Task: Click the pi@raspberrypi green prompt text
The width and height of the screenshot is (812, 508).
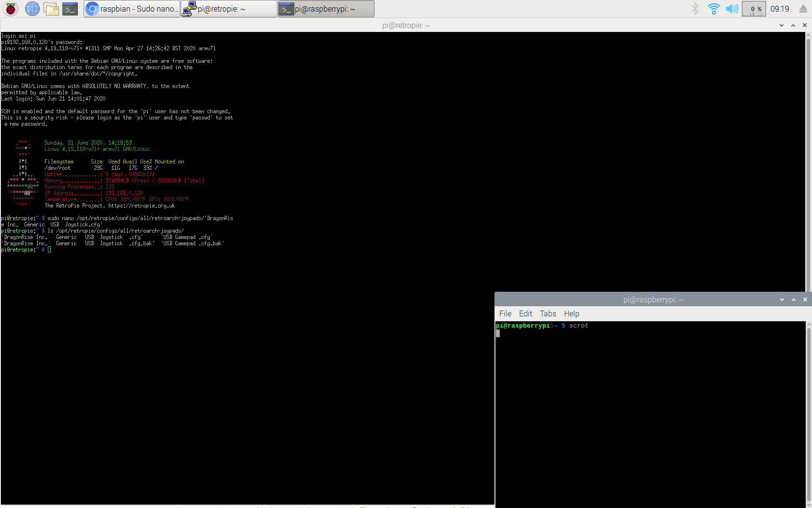Action: click(x=523, y=326)
